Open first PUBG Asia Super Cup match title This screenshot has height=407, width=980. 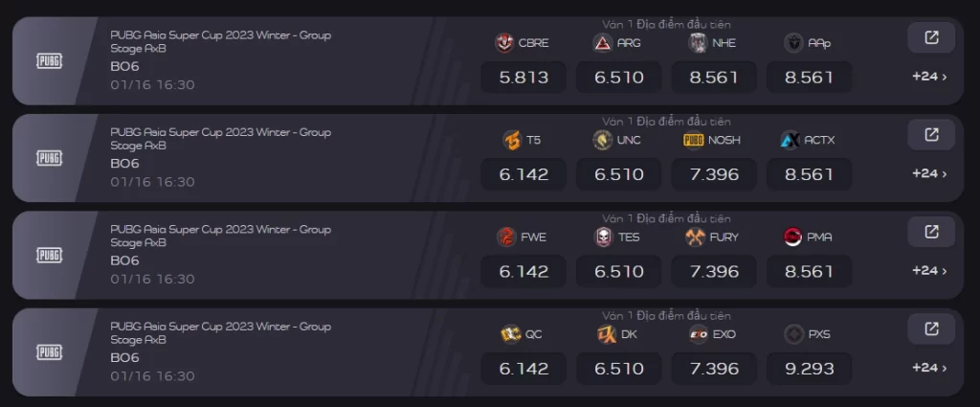click(221, 41)
